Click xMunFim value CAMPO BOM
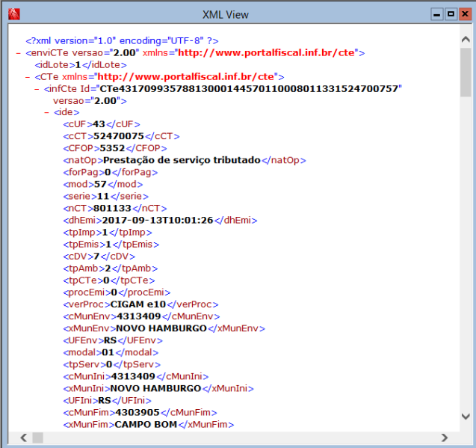Viewport: 476px width, 448px height. click(146, 424)
